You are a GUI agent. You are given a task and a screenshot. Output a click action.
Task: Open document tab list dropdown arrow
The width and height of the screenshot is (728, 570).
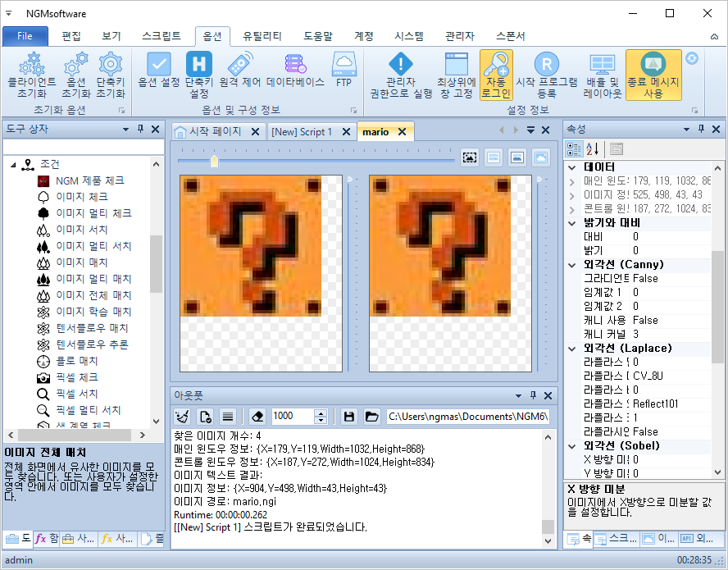coord(530,130)
